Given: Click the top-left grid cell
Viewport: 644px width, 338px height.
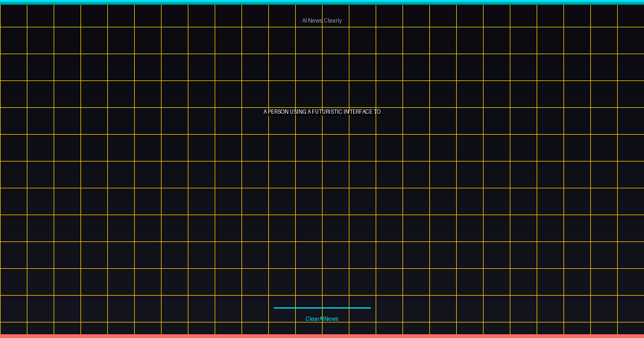Looking at the screenshot, I should click(x=13, y=15).
